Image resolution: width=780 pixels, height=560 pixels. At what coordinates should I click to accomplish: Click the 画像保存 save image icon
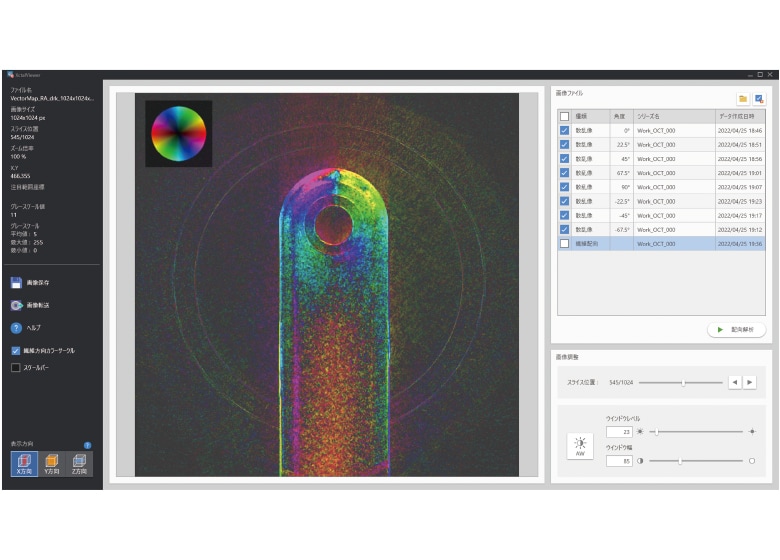pos(17,284)
